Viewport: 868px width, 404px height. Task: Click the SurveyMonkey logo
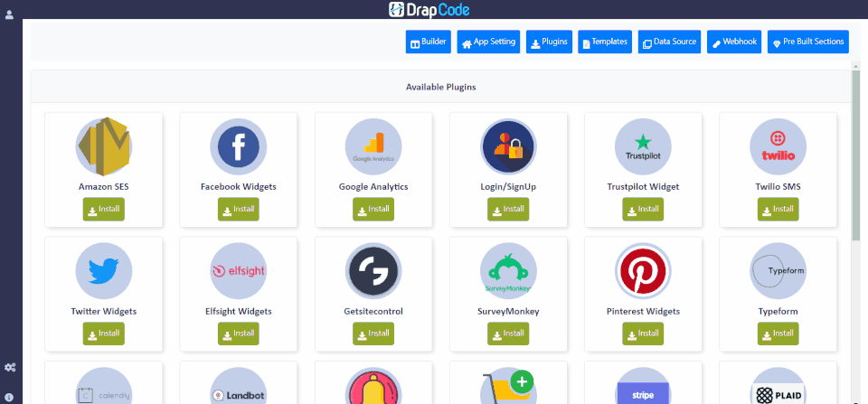(508, 271)
